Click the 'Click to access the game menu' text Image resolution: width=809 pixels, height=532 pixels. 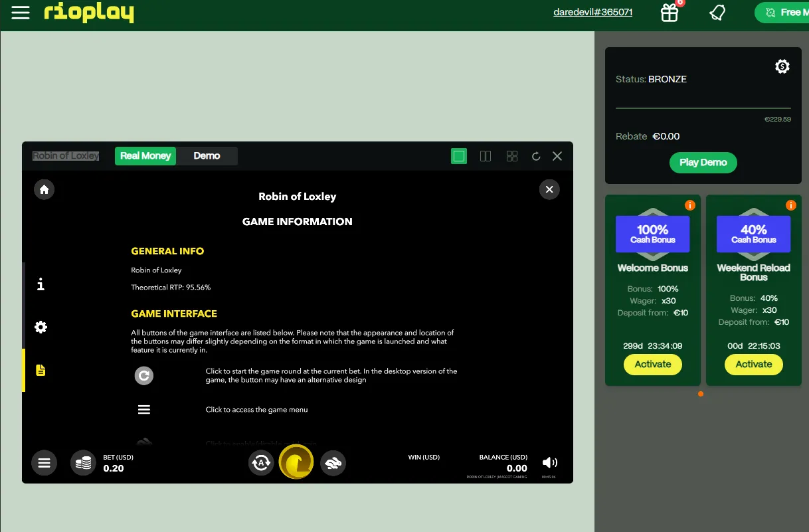[256, 410]
